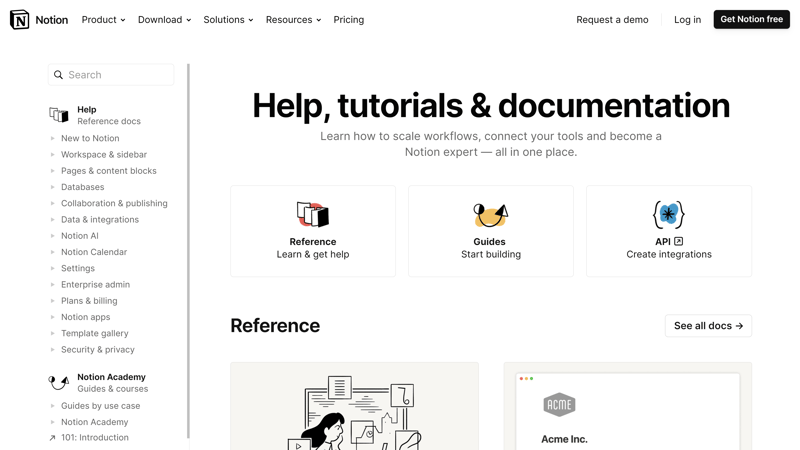
Task: Click the Notion logo icon
Action: [19, 19]
